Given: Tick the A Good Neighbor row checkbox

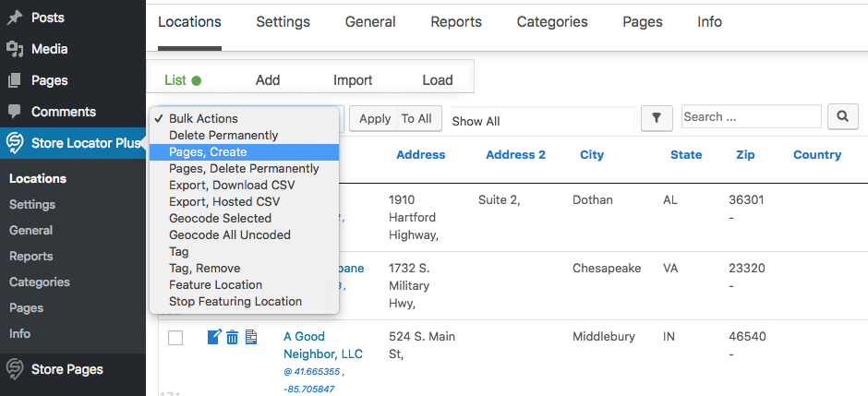Looking at the screenshot, I should pos(175,338).
